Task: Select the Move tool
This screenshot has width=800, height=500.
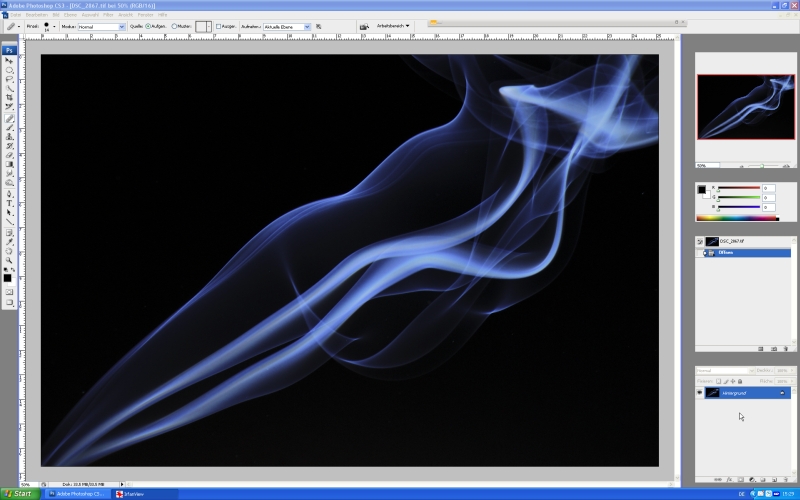Action: click(9, 61)
